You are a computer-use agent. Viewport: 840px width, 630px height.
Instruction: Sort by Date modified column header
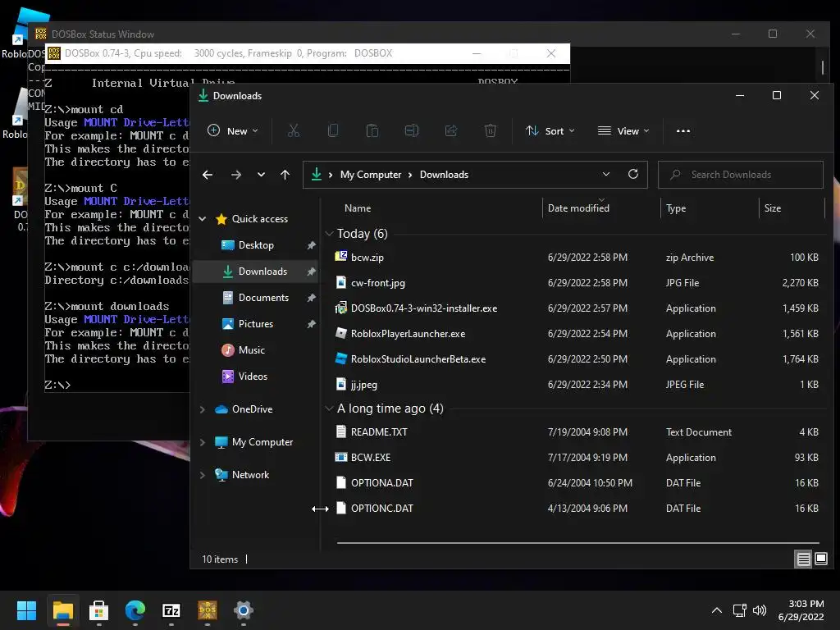point(601,208)
